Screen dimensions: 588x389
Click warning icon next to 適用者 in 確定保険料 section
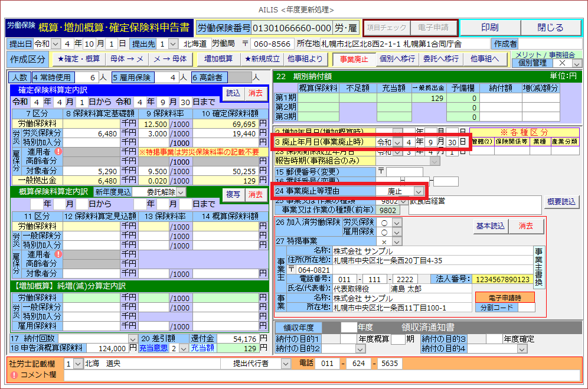tap(58, 152)
